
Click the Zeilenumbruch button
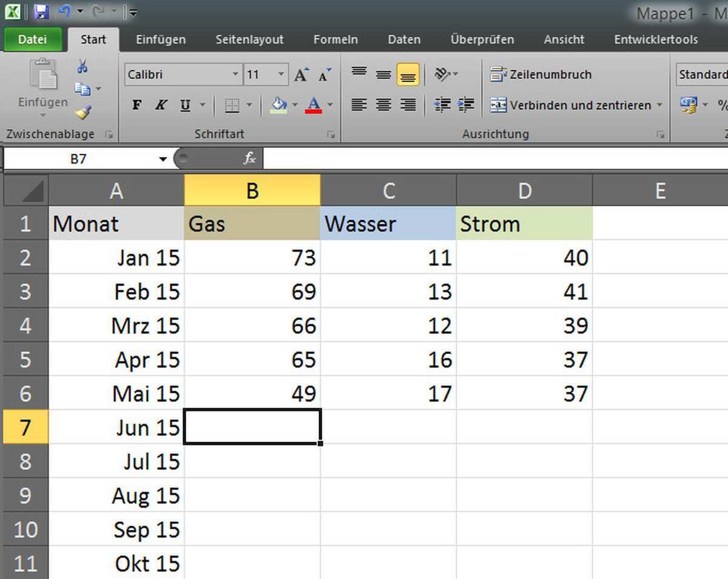click(541, 75)
